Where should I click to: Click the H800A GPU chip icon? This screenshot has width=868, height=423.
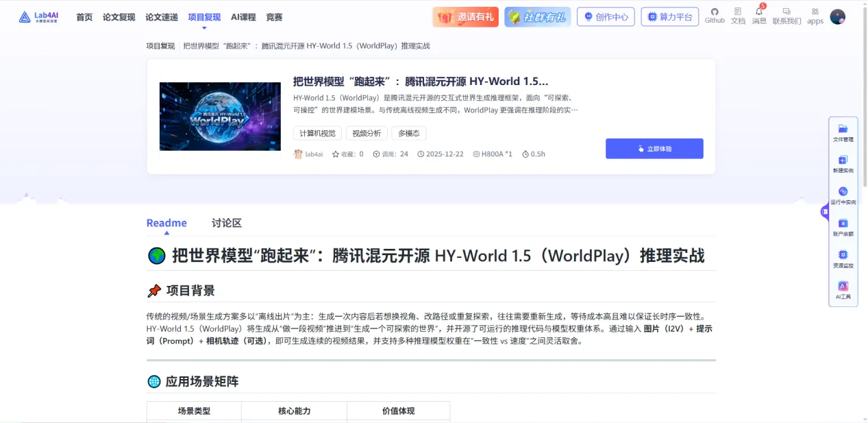point(476,154)
